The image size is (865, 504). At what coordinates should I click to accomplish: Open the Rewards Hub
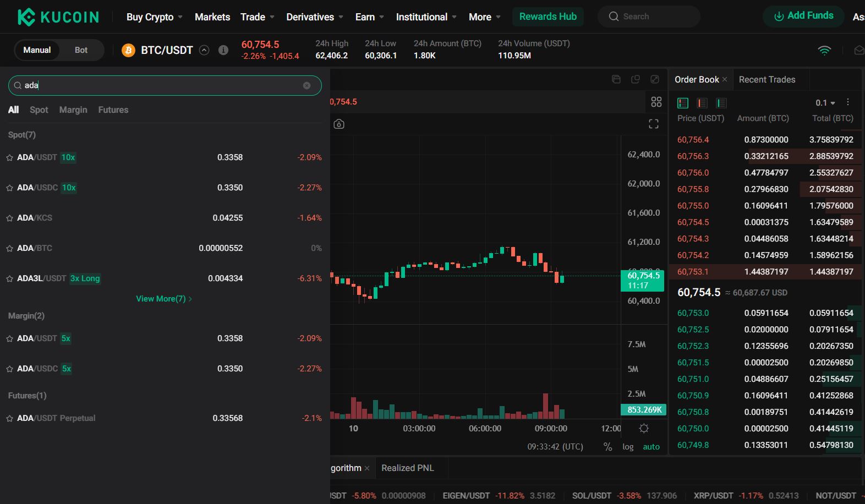[x=548, y=17]
